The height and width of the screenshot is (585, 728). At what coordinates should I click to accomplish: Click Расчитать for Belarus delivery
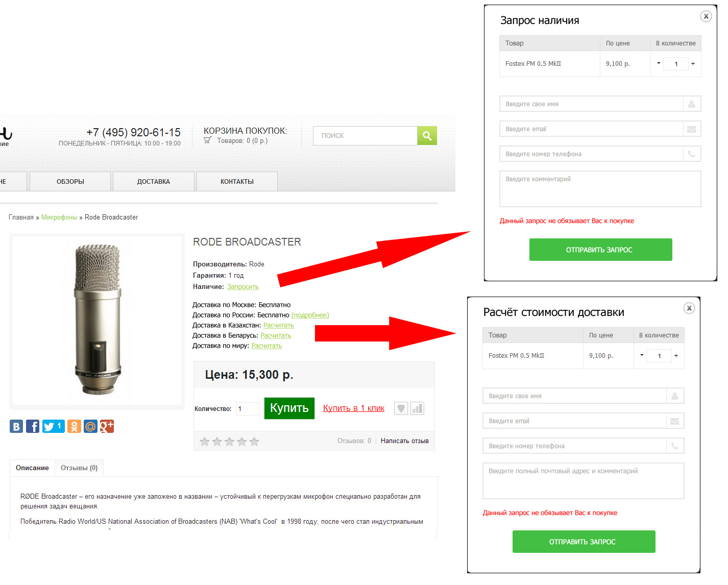click(x=276, y=336)
